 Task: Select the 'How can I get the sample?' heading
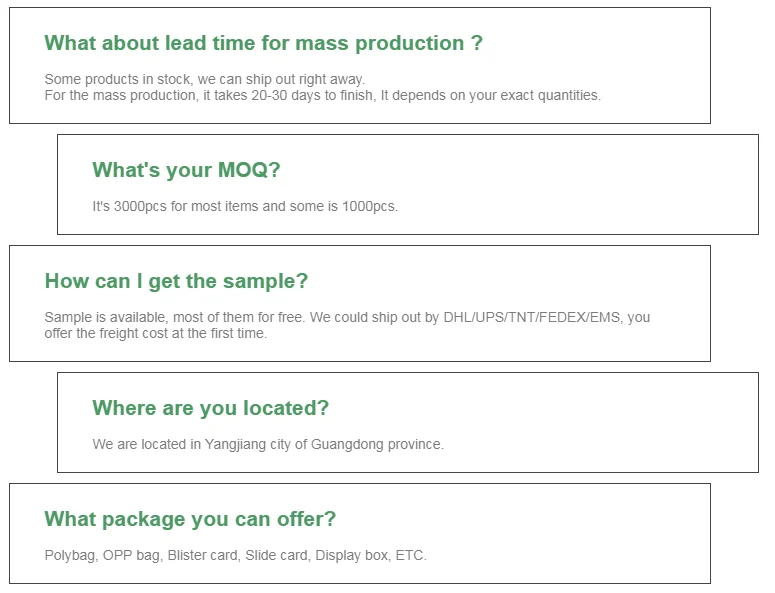(x=176, y=281)
